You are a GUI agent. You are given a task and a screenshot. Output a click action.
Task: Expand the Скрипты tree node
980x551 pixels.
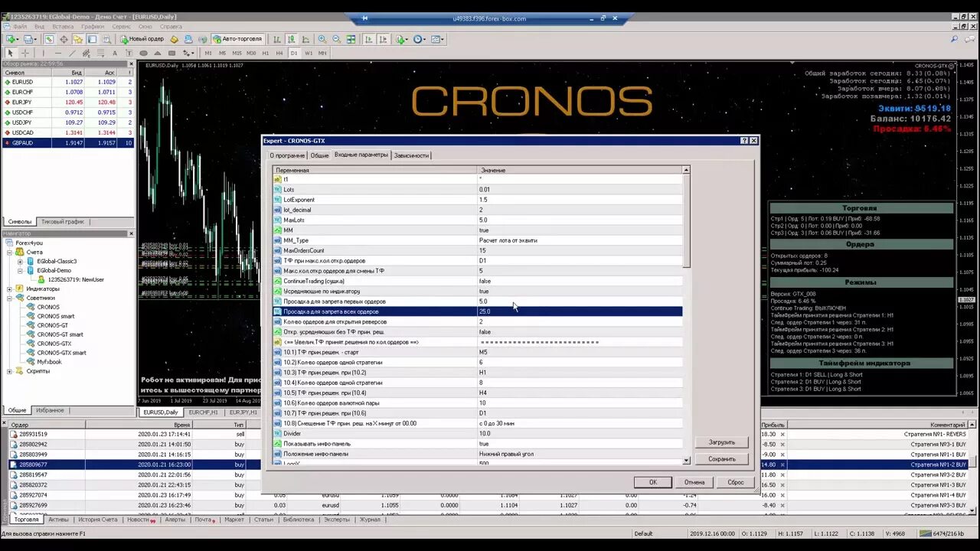click(x=9, y=371)
